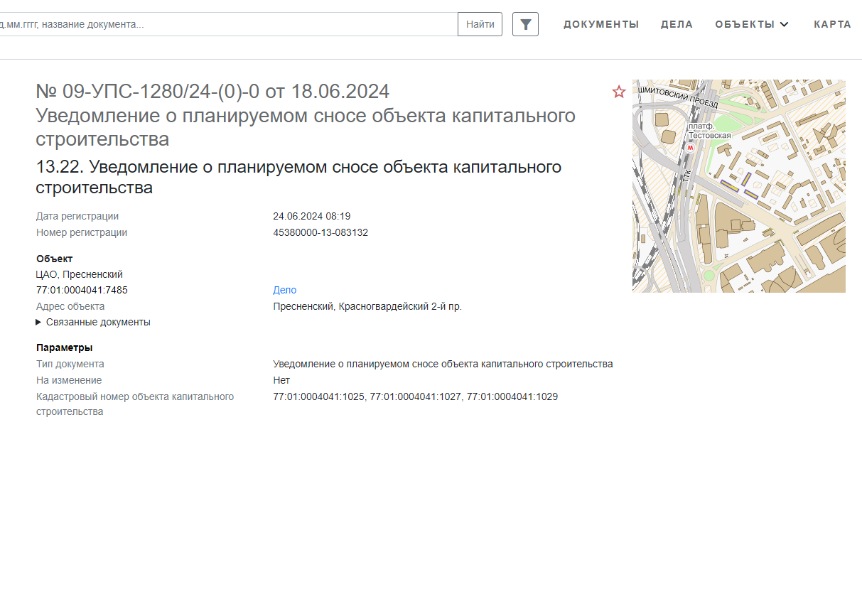Screen dimensions: 862x616
Task: Click the Объект section heading
Action: pyautogui.click(x=55, y=259)
